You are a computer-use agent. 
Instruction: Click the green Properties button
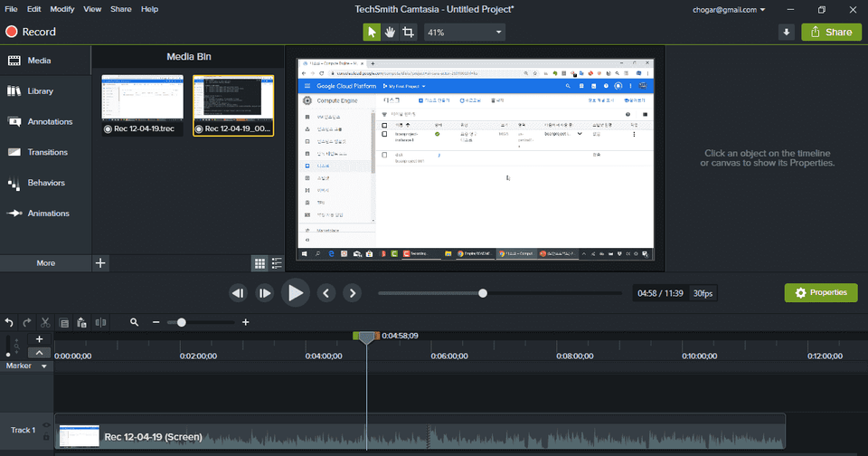[x=821, y=292]
